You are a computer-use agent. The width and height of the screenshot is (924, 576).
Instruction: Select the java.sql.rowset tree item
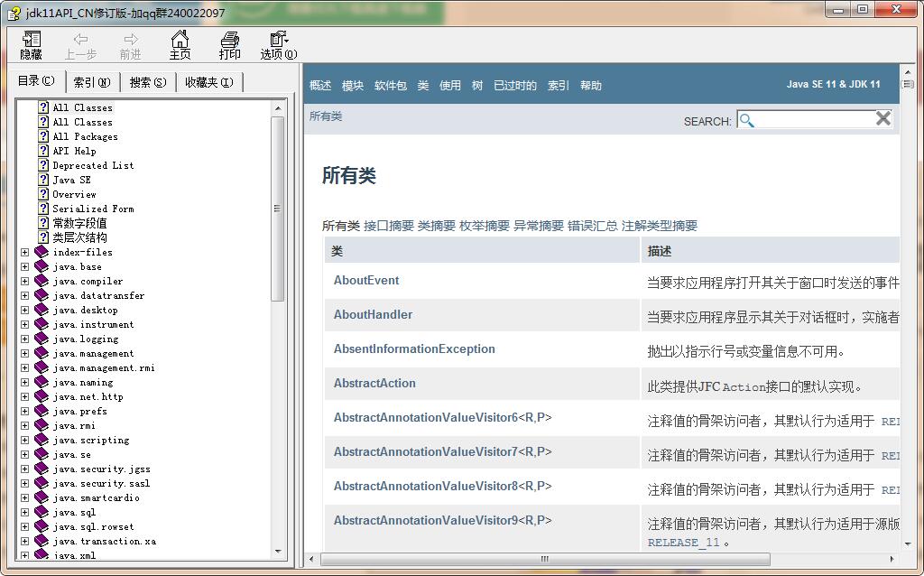[x=93, y=526]
